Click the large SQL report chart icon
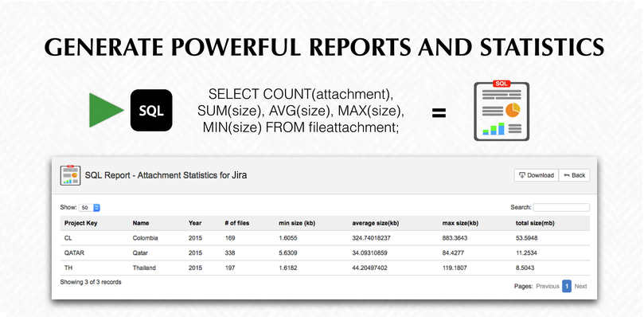This screenshot has width=644, height=317. (x=502, y=111)
